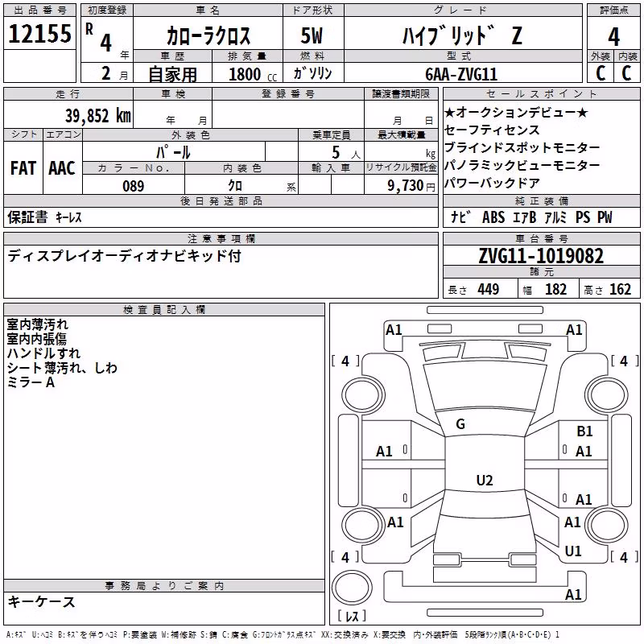
Task: Select the length value 449
Action: (x=489, y=290)
